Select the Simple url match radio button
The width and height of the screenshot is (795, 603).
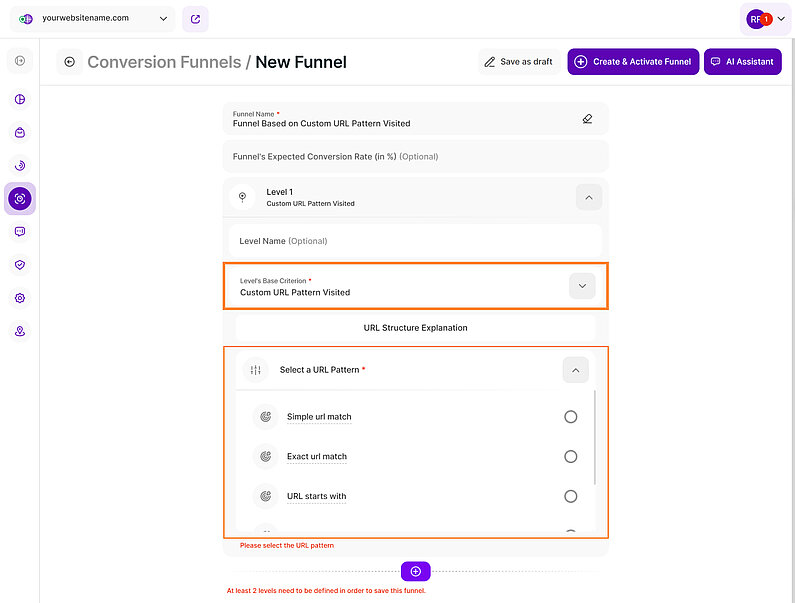pyautogui.click(x=570, y=417)
